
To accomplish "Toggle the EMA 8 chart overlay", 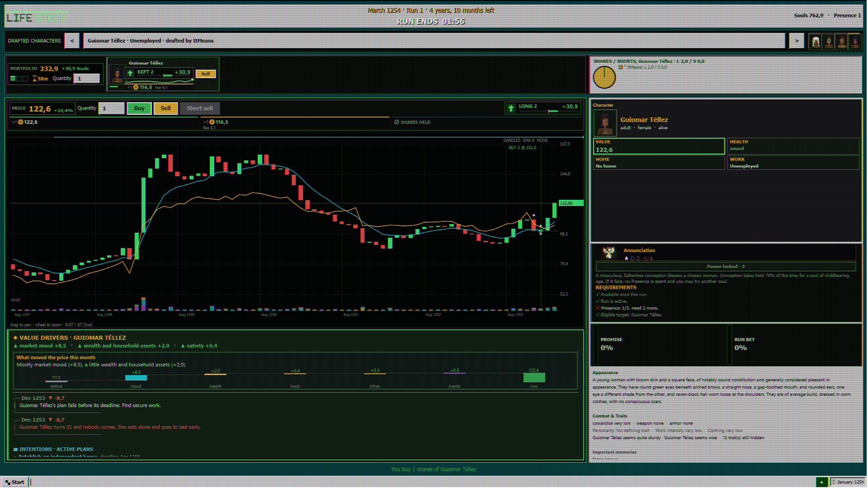I will pos(528,141).
